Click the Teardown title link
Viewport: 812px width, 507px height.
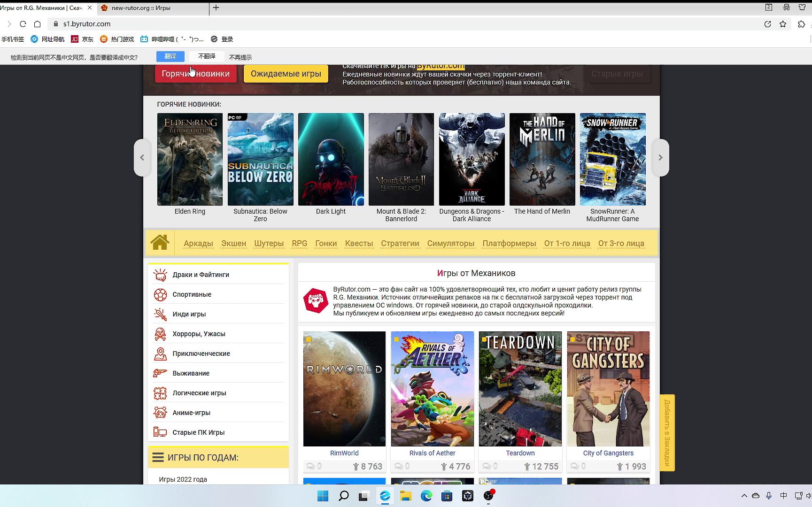[x=520, y=453]
